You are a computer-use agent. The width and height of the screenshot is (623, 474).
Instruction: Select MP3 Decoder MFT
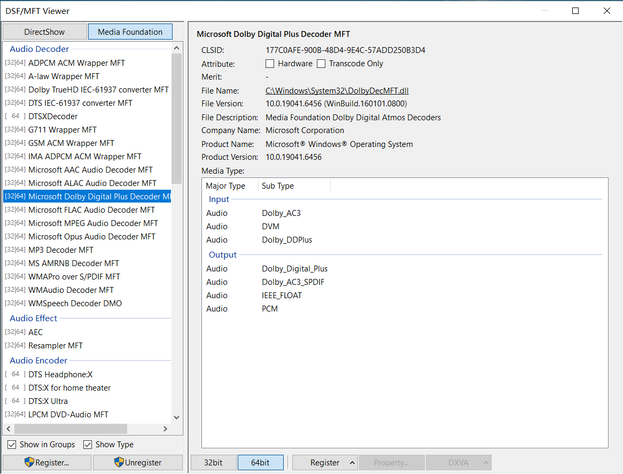point(87,250)
